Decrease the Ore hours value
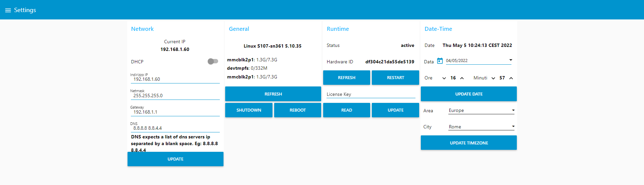The height and width of the screenshot is (185, 644). (x=444, y=78)
